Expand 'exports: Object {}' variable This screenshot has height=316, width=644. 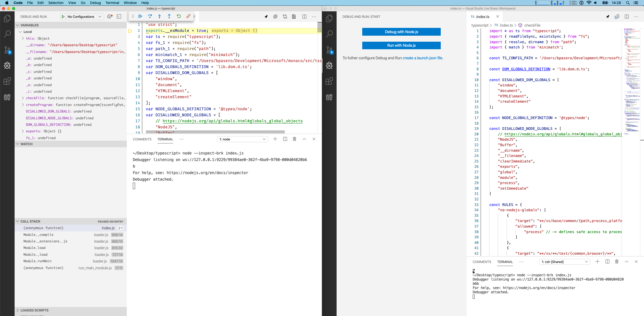23,131
